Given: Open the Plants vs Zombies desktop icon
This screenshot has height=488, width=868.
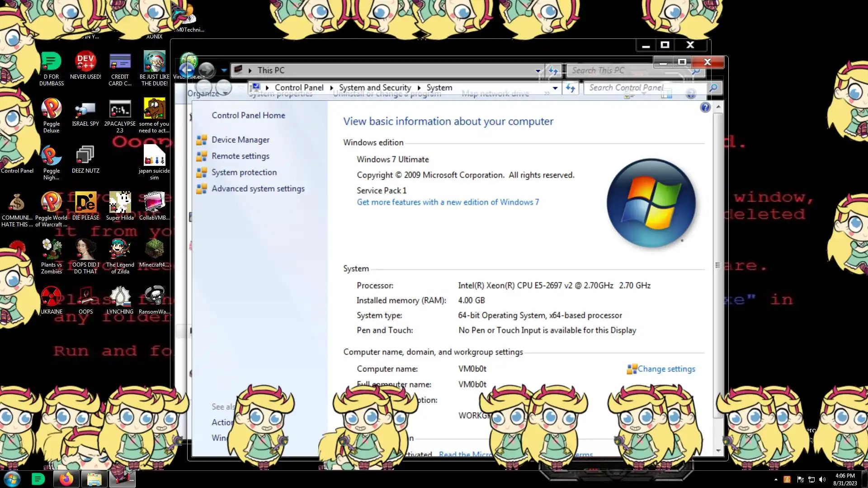Looking at the screenshot, I should tap(51, 249).
